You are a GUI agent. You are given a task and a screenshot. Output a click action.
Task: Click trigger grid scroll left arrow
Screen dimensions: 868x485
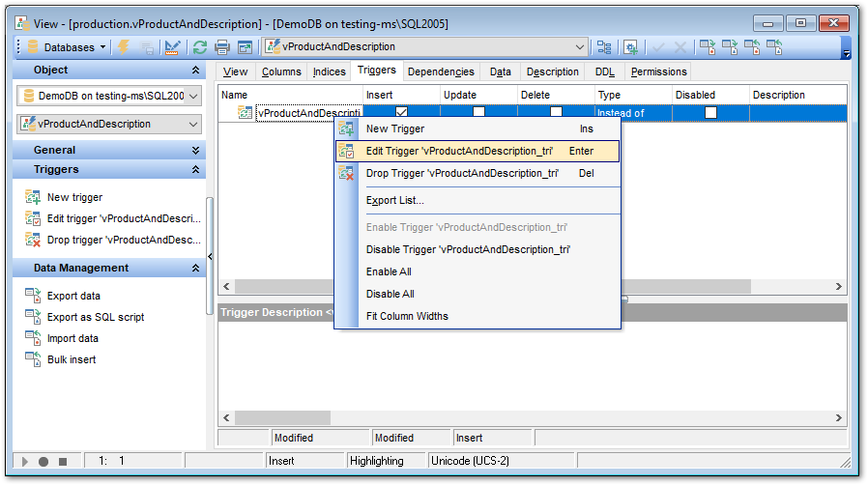click(x=226, y=287)
